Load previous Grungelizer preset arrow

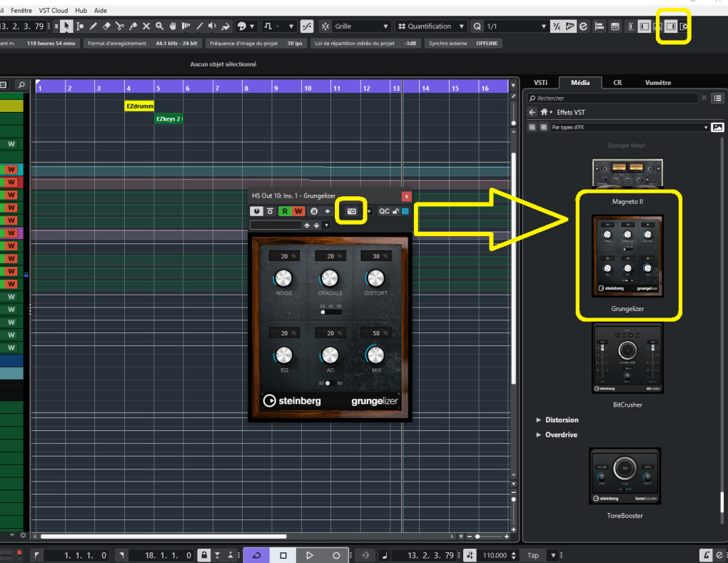306,225
